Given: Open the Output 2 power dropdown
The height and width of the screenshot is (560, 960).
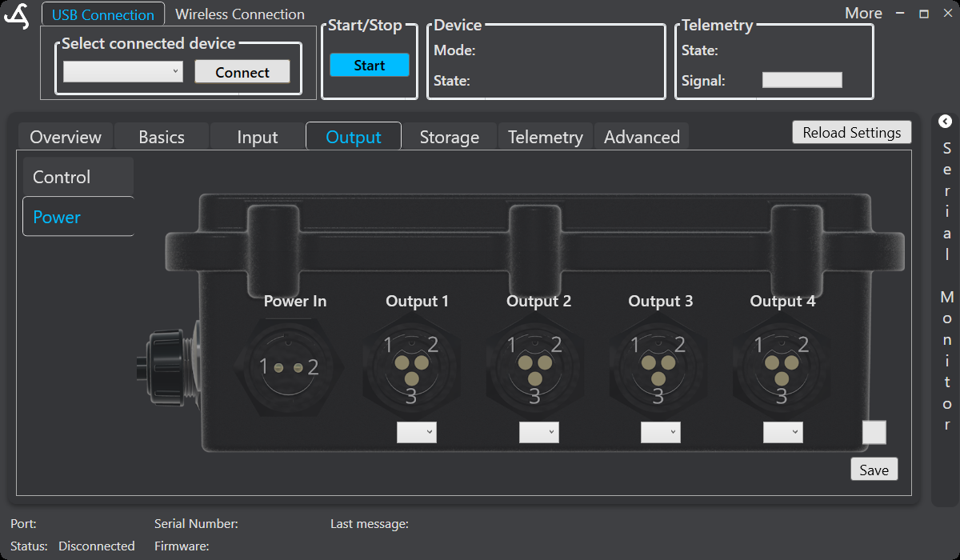Looking at the screenshot, I should [x=539, y=433].
